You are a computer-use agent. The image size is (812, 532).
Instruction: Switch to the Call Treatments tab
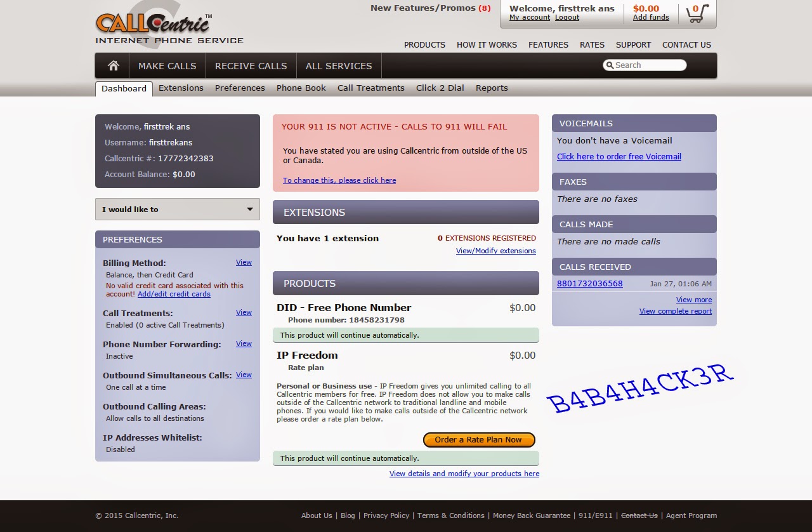point(371,88)
